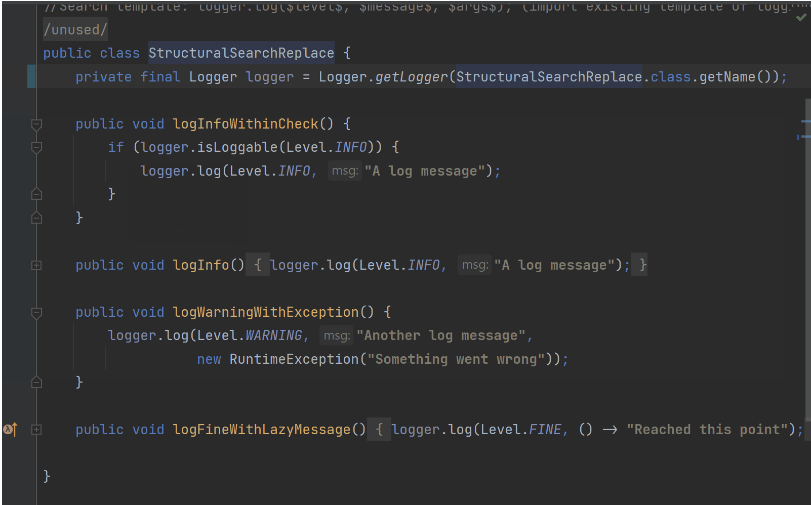Screen dimensions: 811x505
Task: Collapse the logInfoWithinCheck method fold marker
Action: 36,124
